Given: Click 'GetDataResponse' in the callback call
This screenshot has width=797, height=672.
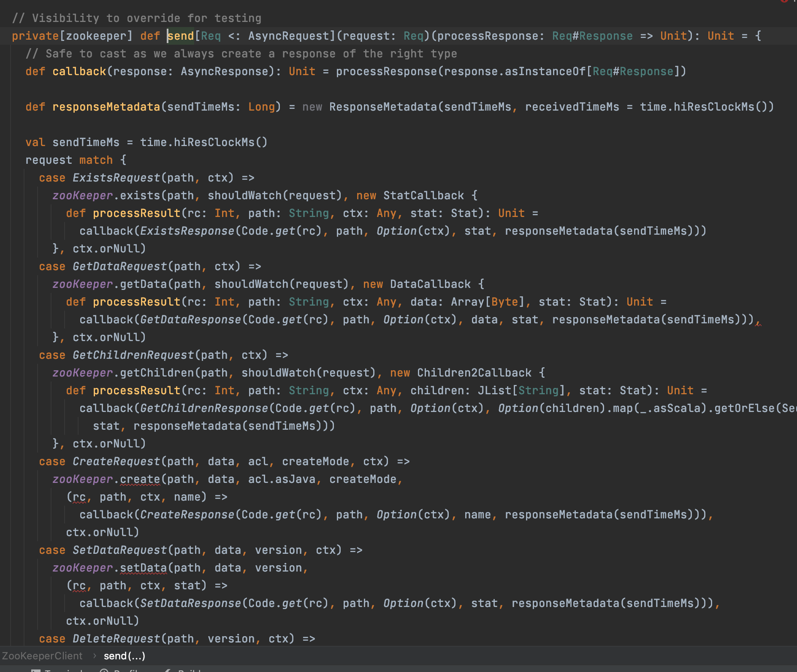Looking at the screenshot, I should 191,320.
